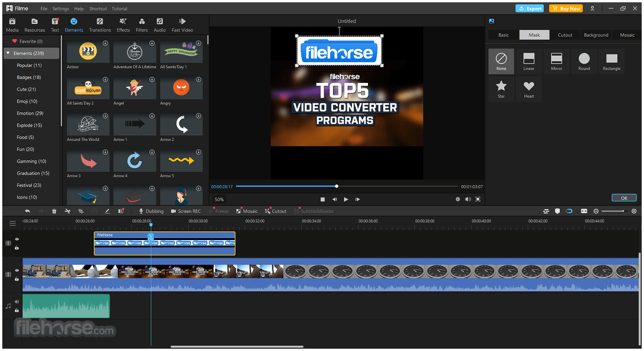
Task: Download the Action element
Action: pos(105,43)
